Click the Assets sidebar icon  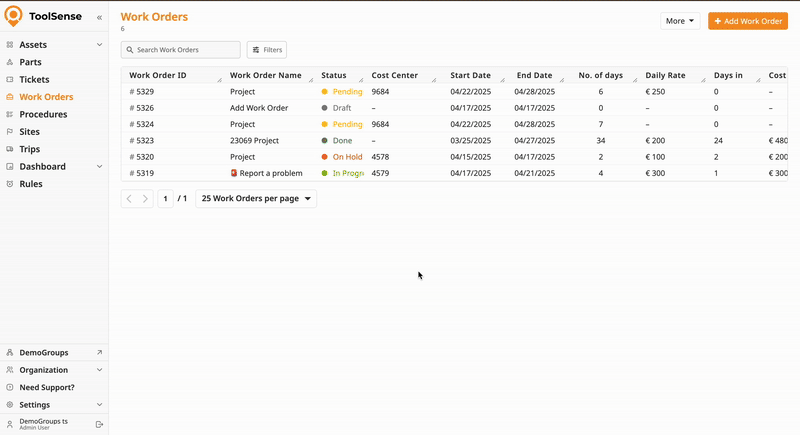click(10, 45)
